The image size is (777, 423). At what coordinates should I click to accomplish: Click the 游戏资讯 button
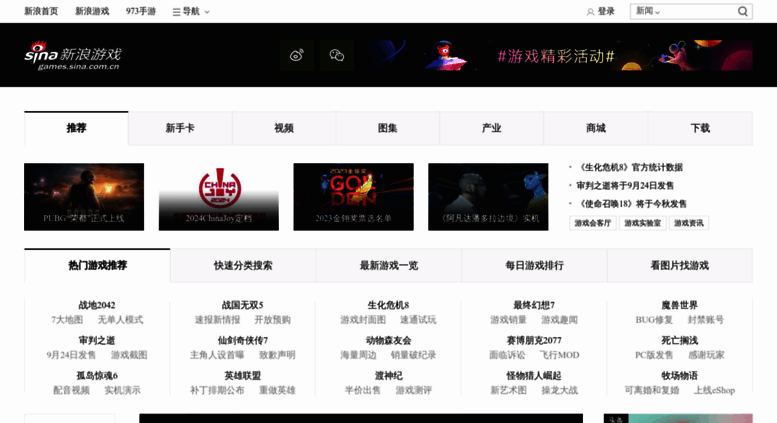[x=689, y=223]
